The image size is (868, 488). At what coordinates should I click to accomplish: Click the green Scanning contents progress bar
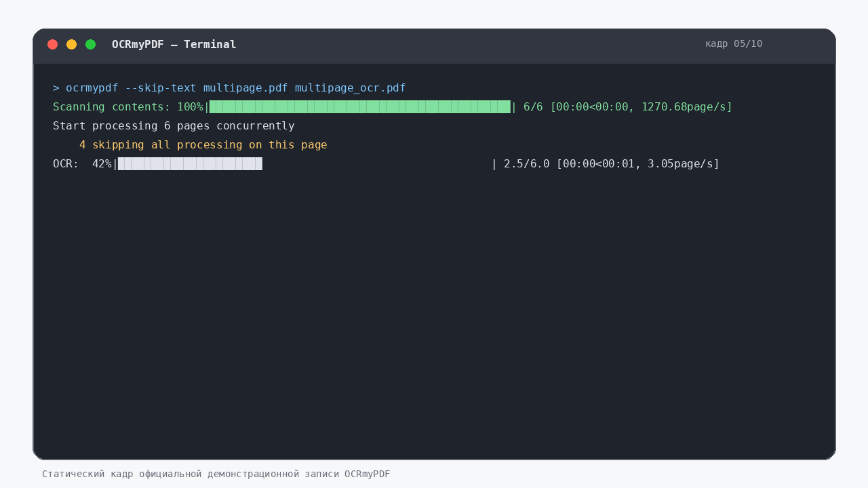coord(360,106)
